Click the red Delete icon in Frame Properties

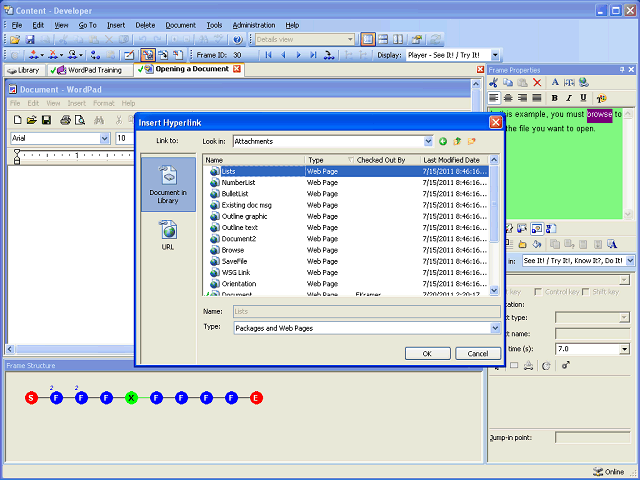click(537, 82)
